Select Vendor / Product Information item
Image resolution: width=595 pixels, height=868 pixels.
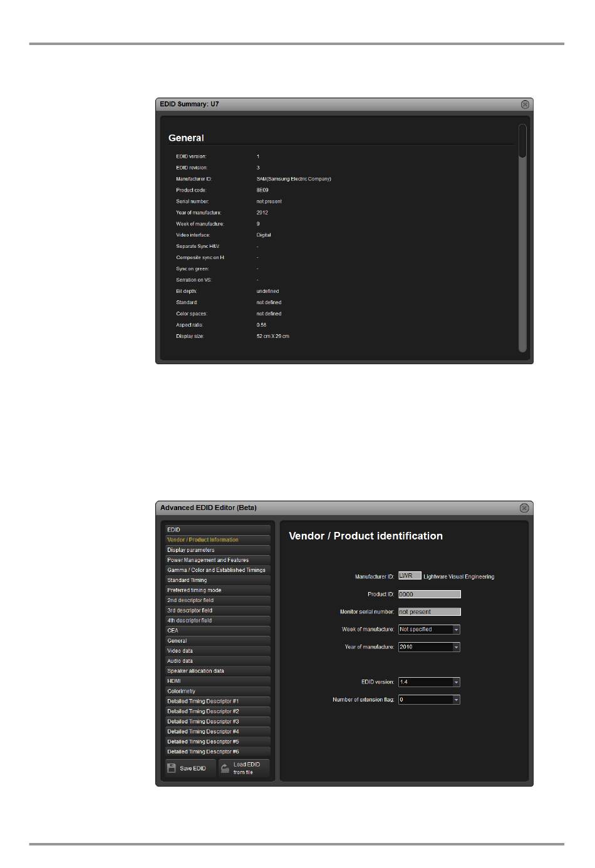[218, 540]
